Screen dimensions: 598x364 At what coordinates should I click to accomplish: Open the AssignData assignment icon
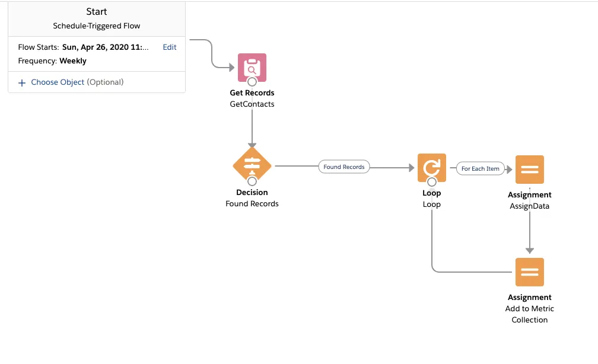[x=529, y=169]
